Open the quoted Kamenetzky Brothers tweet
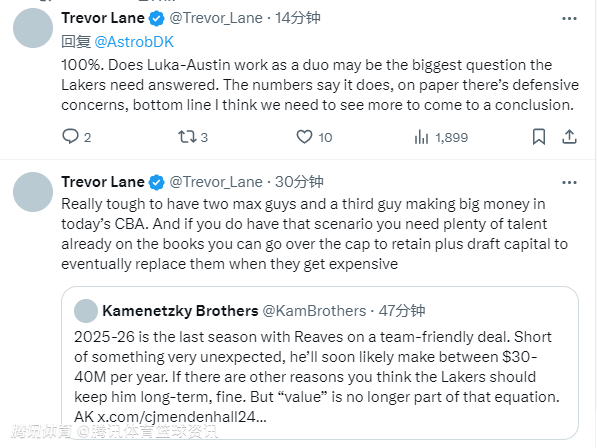 (x=320, y=363)
